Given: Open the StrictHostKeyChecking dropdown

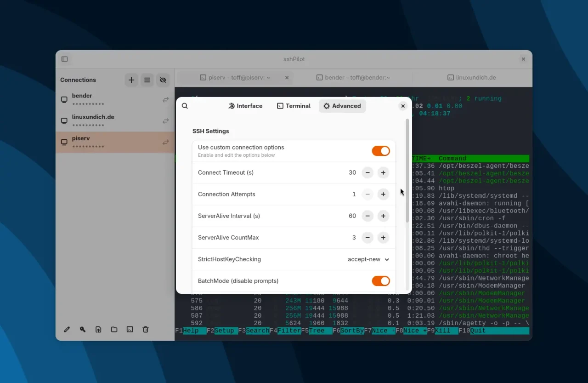Looking at the screenshot, I should [x=368, y=259].
